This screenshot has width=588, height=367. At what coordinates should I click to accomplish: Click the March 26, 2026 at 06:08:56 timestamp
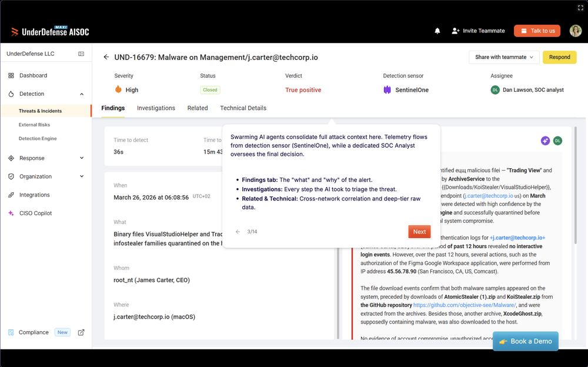tap(151, 198)
